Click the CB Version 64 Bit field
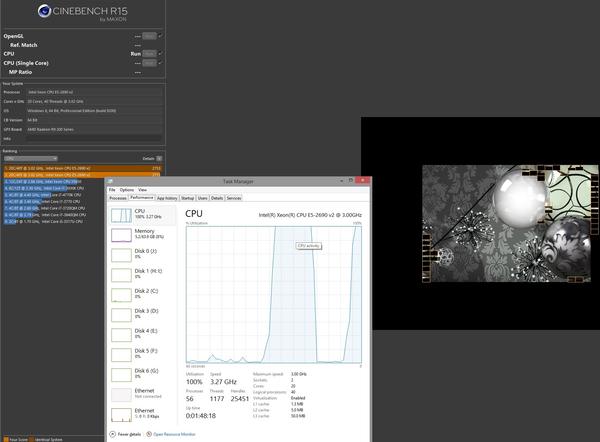The image size is (600, 442). pos(94,120)
